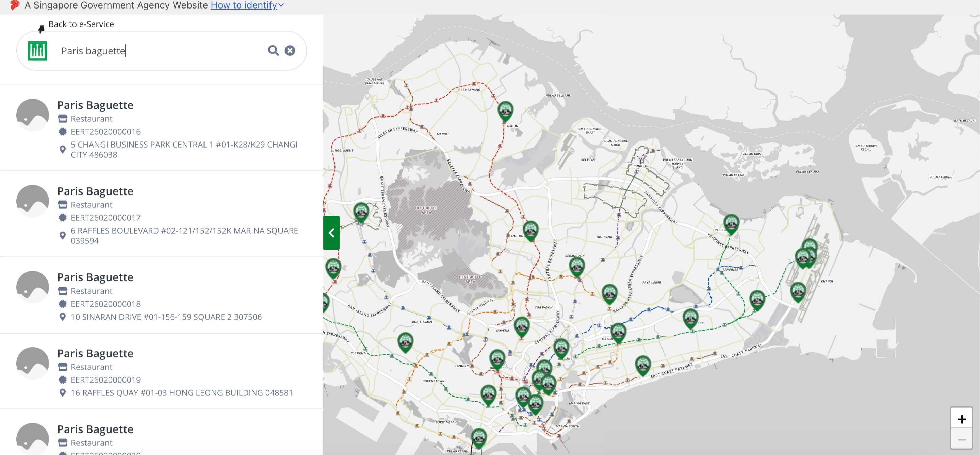Expand How to identify dropdown
Viewport: 980px width, 455px height.
point(247,5)
